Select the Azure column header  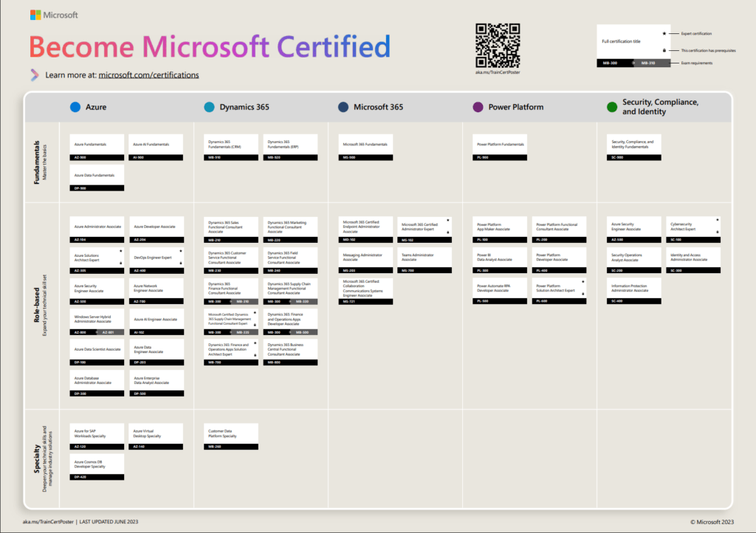(92, 107)
